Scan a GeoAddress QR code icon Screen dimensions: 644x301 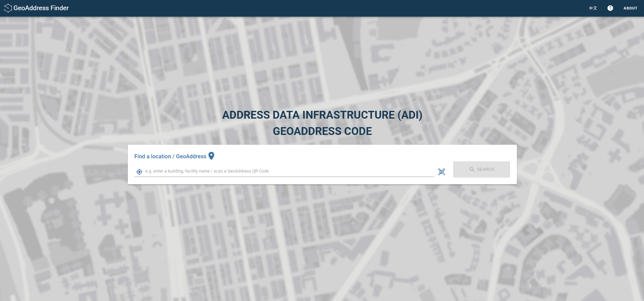pyautogui.click(x=441, y=172)
